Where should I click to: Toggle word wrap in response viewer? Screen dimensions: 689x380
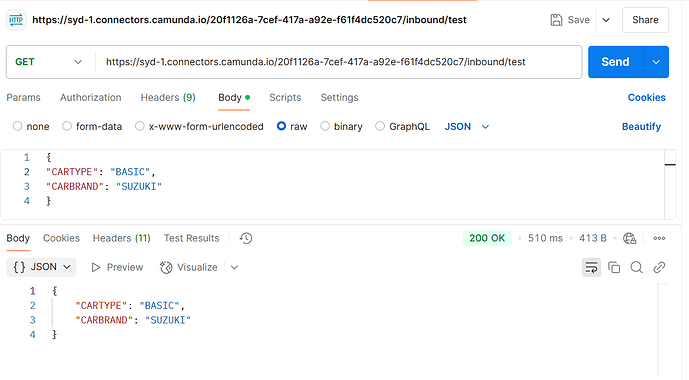pos(591,267)
